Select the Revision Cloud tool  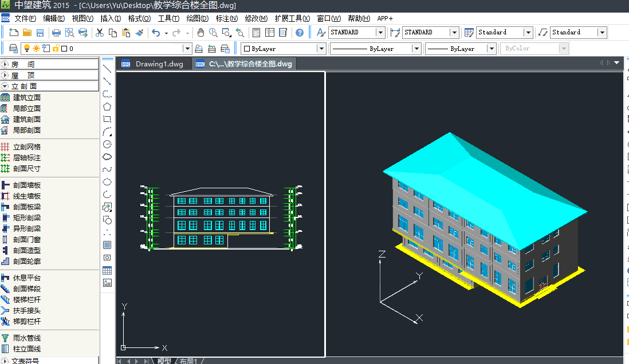pos(107,156)
